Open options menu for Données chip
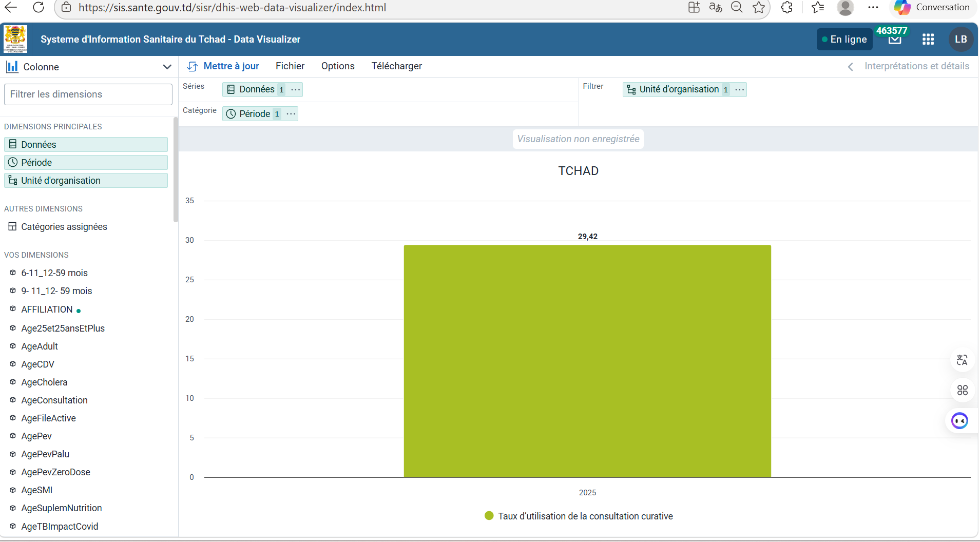This screenshot has height=542, width=980. point(296,90)
